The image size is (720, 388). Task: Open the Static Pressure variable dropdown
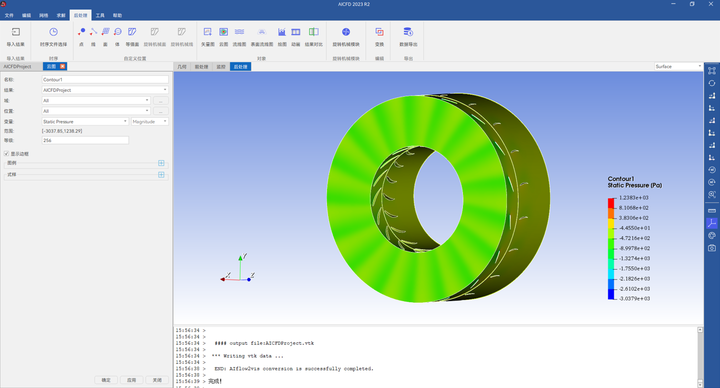coord(85,122)
